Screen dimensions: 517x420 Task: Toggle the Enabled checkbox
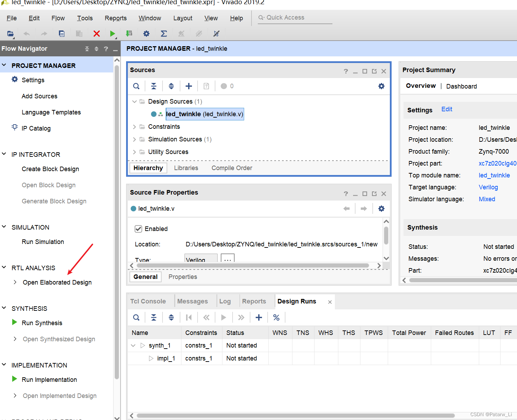[138, 229]
